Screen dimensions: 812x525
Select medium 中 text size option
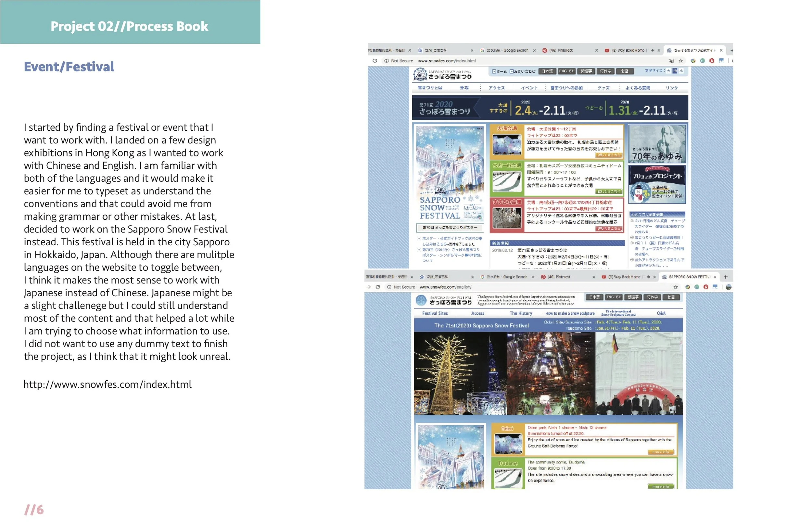click(675, 71)
